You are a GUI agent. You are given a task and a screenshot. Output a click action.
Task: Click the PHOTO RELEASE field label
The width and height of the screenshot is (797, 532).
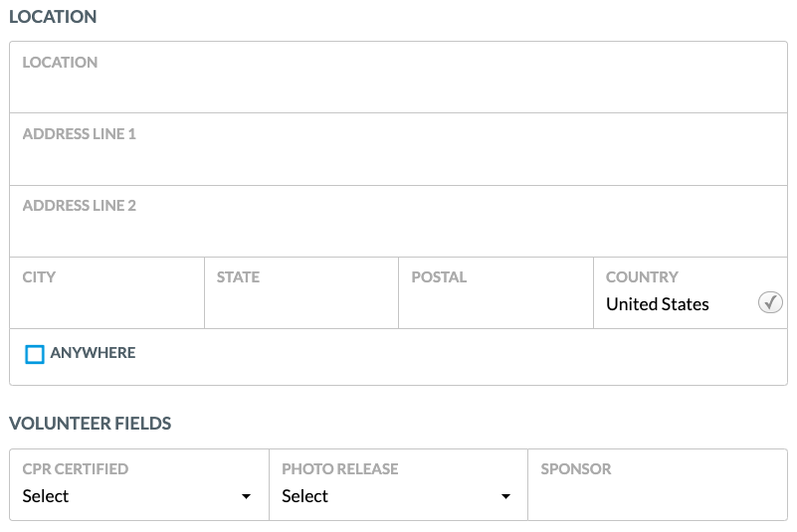[340, 469]
